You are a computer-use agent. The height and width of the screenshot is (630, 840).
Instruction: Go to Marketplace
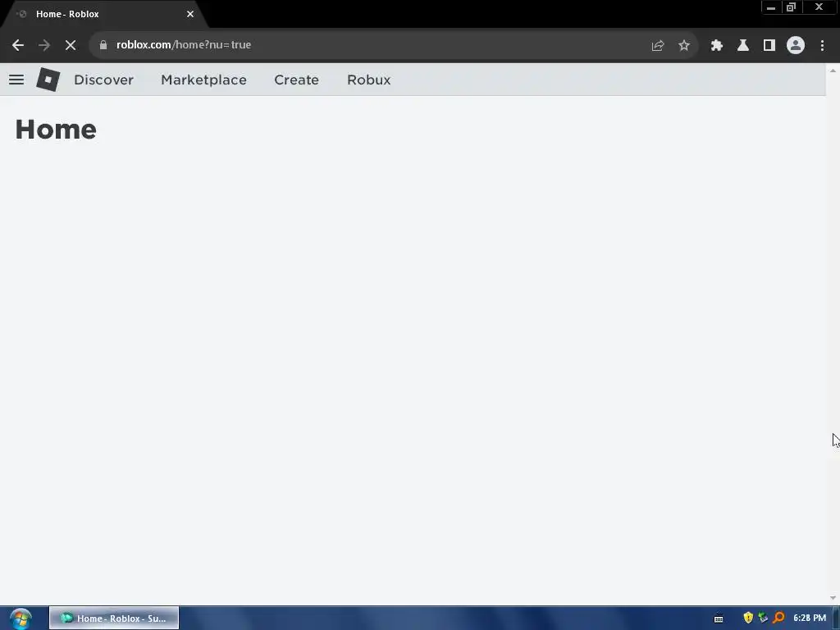[203, 80]
